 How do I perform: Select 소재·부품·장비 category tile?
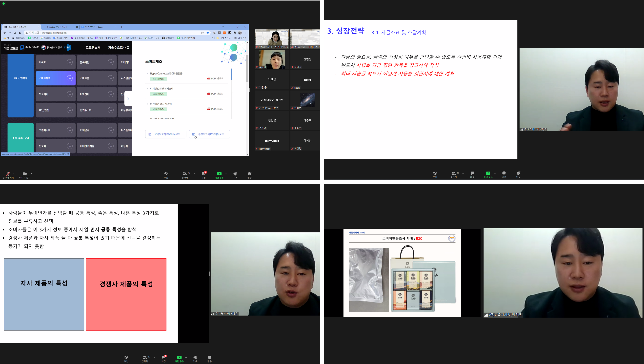[20, 138]
